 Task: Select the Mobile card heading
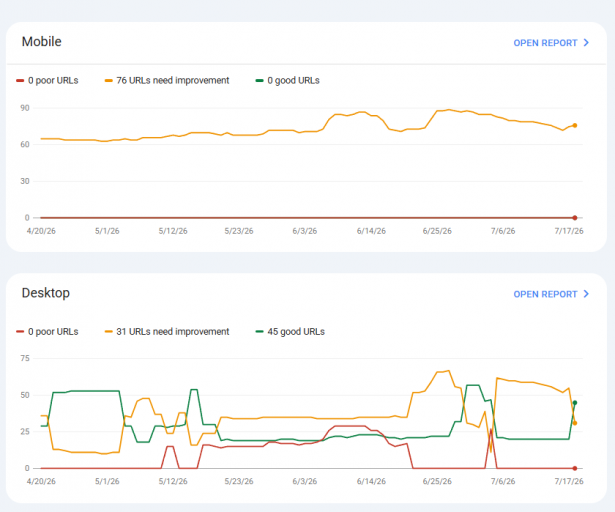coord(42,42)
